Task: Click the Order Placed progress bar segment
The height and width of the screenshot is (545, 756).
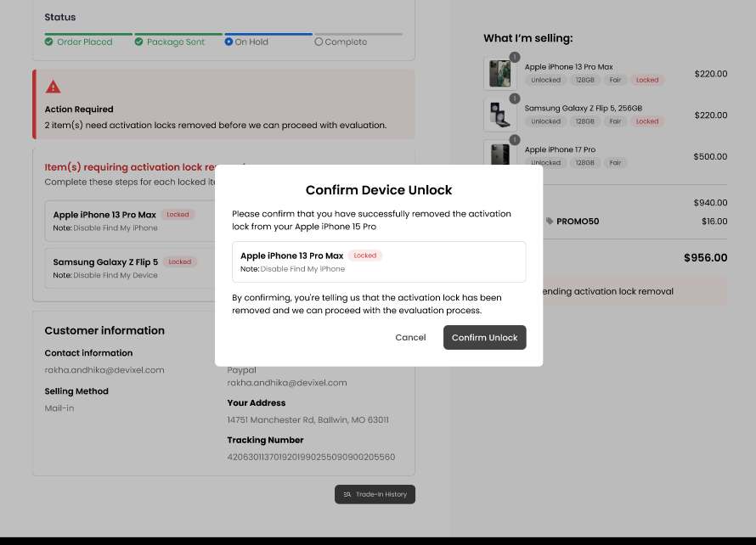Action: pyautogui.click(x=88, y=34)
